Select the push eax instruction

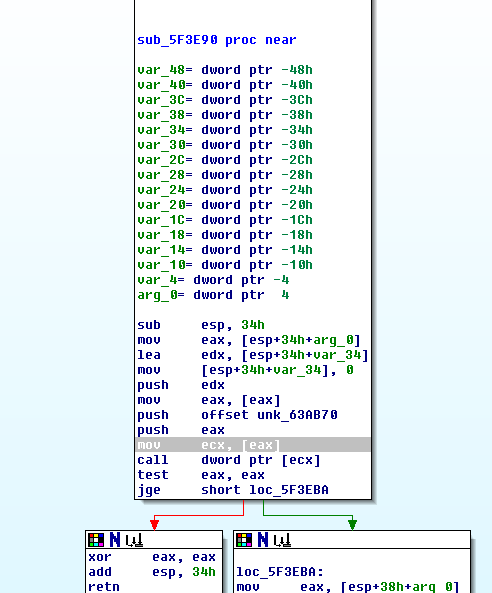click(x=181, y=430)
